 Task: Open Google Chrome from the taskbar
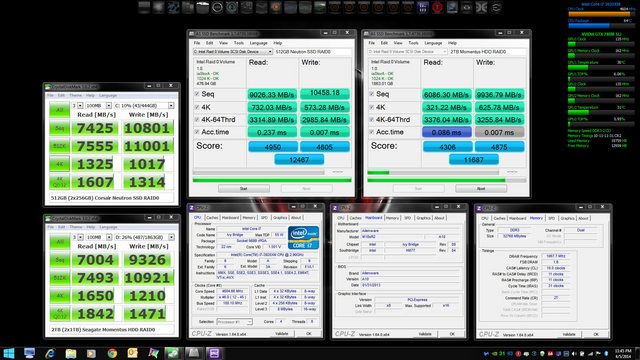[x=112, y=353]
